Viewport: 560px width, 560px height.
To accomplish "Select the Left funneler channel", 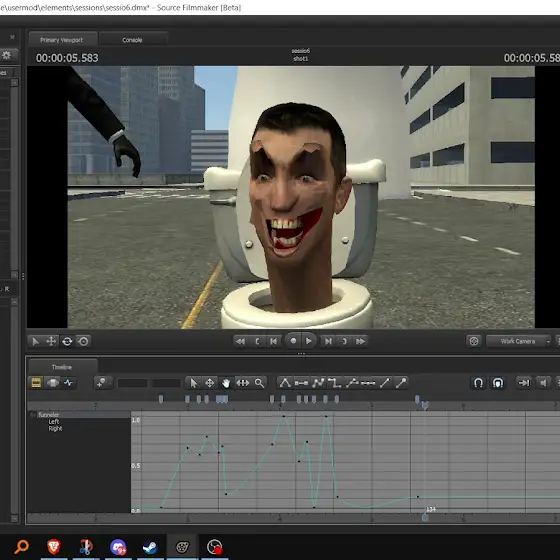I will [x=54, y=421].
